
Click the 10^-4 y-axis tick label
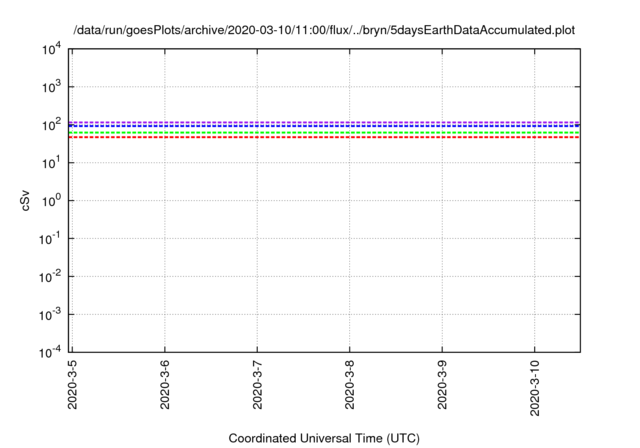click(50, 352)
